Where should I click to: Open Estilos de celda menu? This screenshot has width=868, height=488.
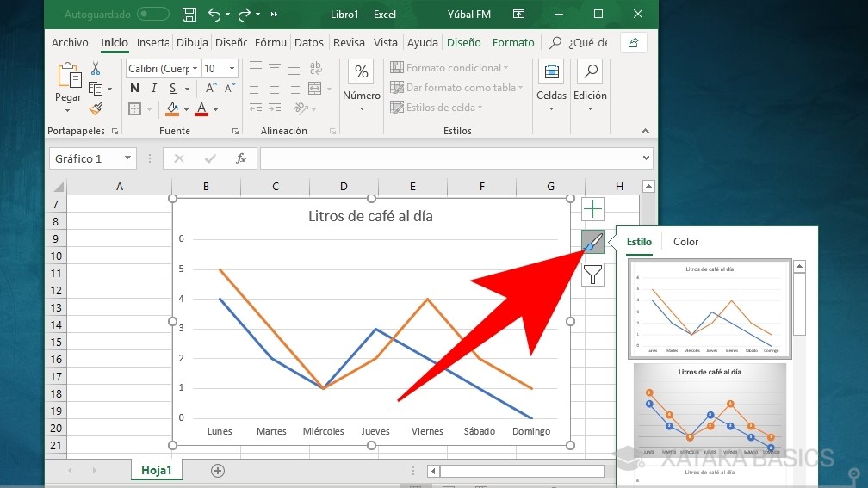click(x=437, y=108)
